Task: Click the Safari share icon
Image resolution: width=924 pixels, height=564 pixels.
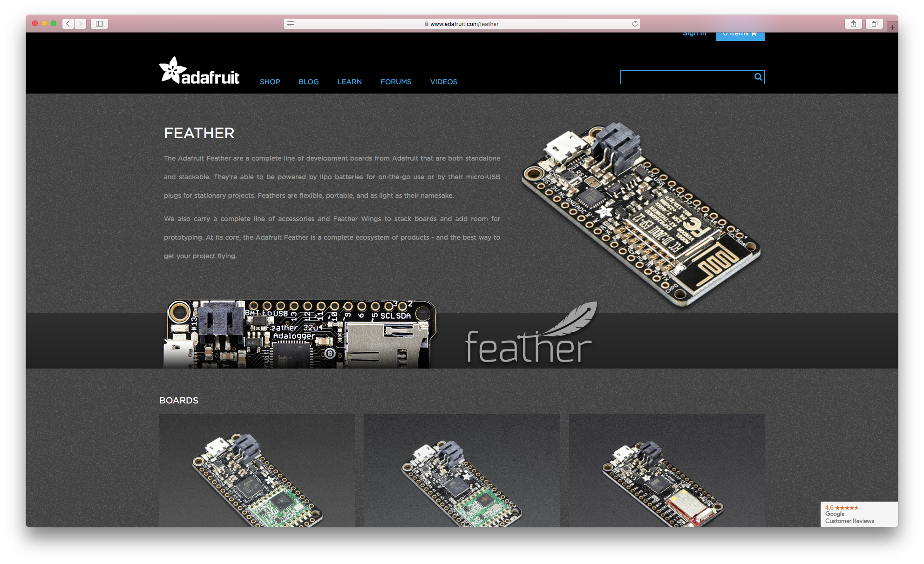Action: [853, 23]
